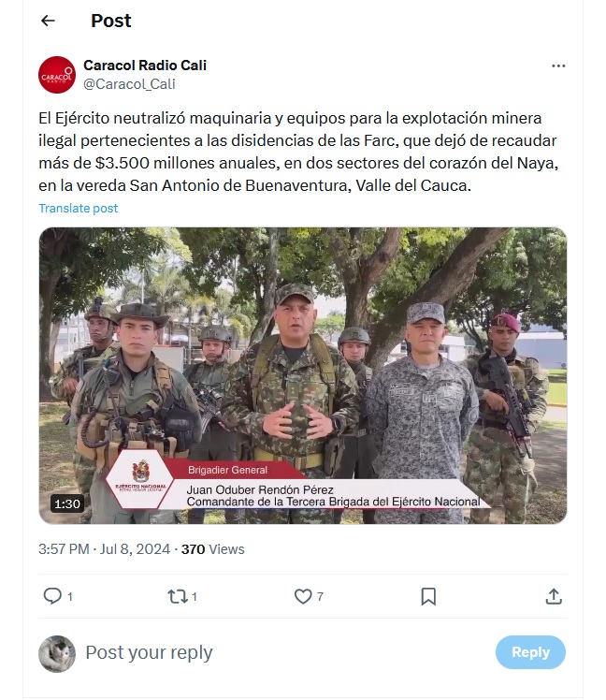Open the 3:57 PM Jul 8, 2024 timestamp
The width and height of the screenshot is (606, 700).
pyautogui.click(x=104, y=549)
